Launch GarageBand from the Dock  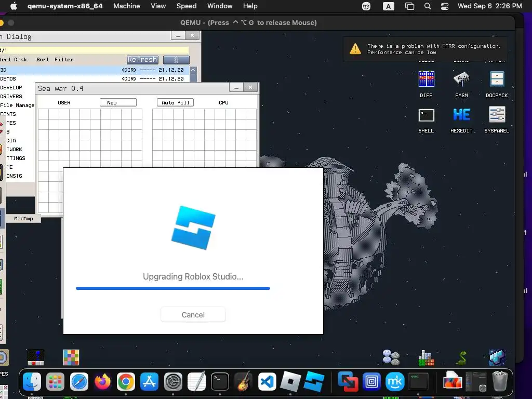click(x=243, y=382)
